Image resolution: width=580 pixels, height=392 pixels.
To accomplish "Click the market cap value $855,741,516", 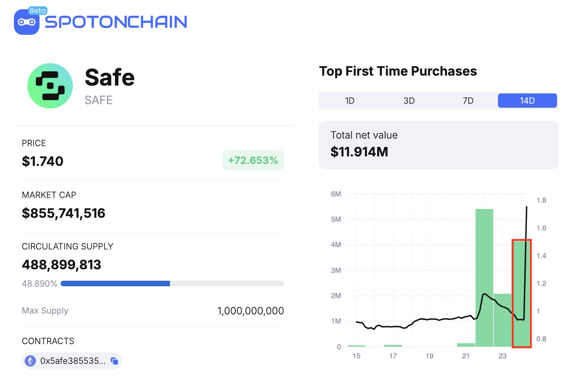I will click(x=63, y=213).
